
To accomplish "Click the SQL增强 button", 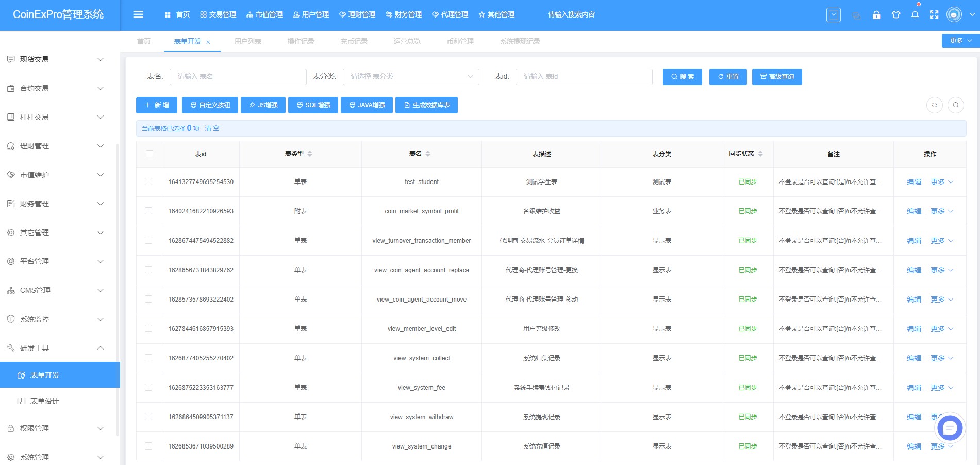I will 313,105.
